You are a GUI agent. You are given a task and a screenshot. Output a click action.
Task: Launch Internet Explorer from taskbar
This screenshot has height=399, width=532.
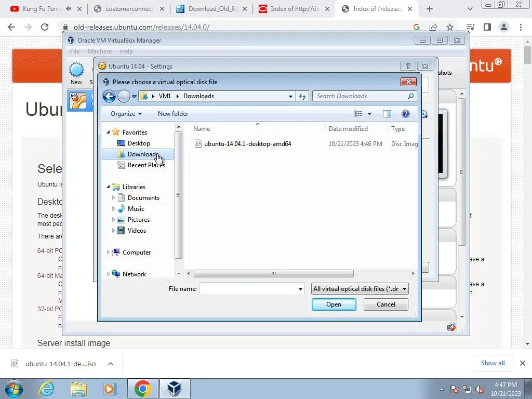[46, 389]
